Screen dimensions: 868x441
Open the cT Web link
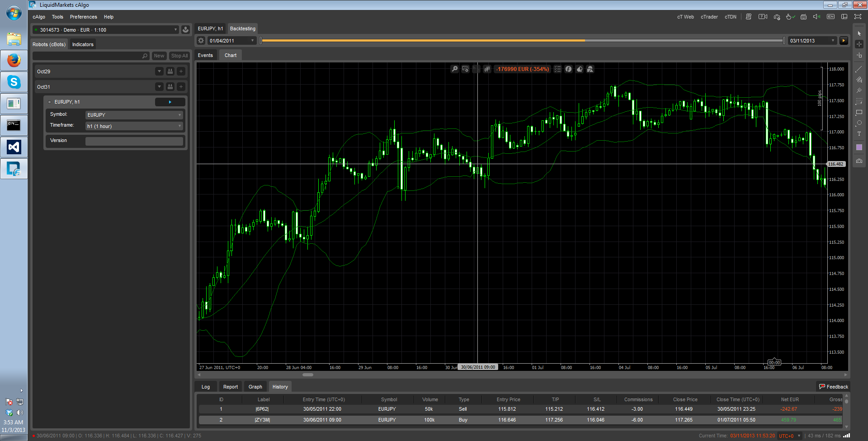[685, 17]
